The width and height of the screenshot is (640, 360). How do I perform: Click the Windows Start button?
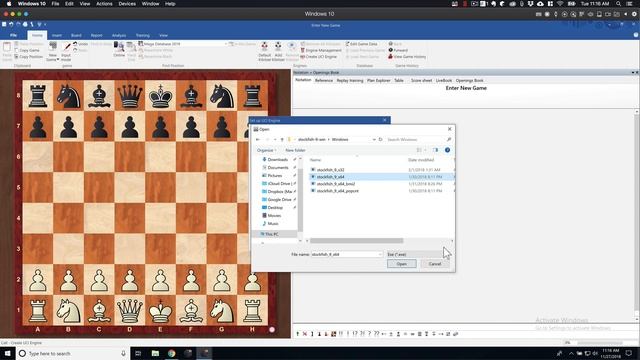coord(8,353)
